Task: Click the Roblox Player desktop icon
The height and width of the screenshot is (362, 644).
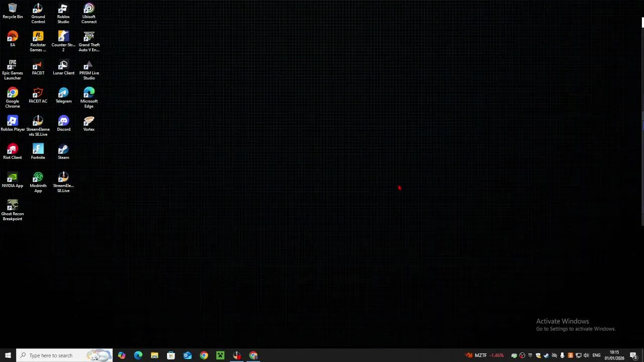Action: point(13,124)
